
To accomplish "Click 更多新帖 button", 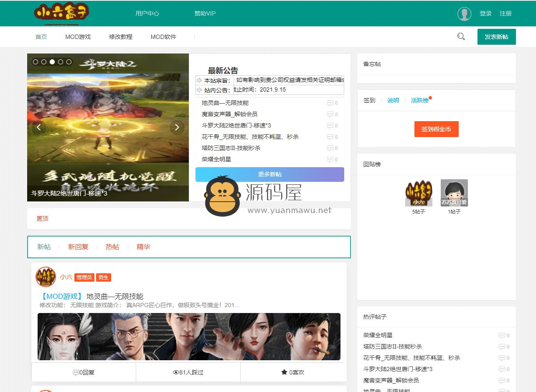I will pos(270,175).
